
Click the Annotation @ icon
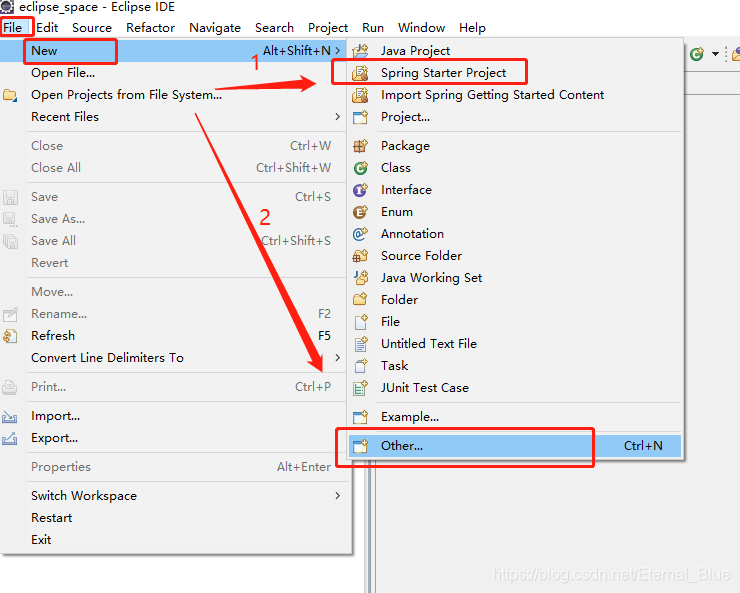361,234
